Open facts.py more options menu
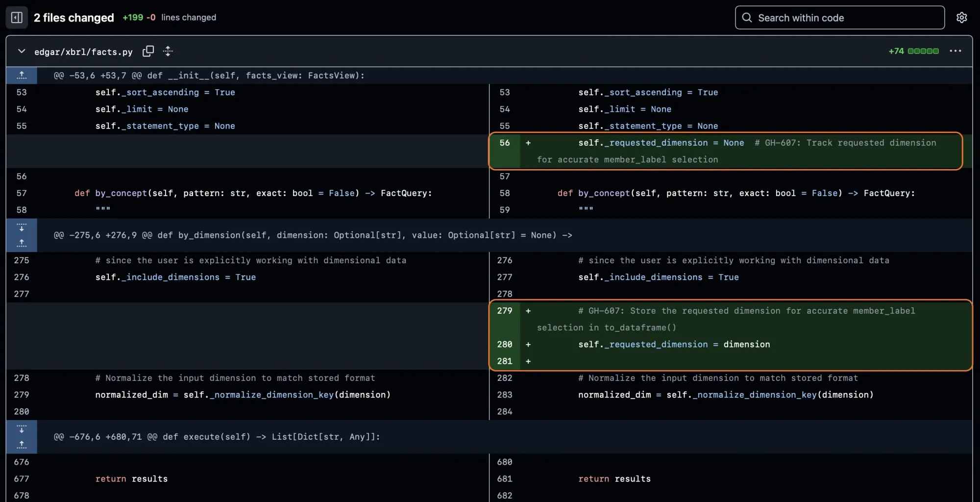Screen dimensions: 980x502 955,51
